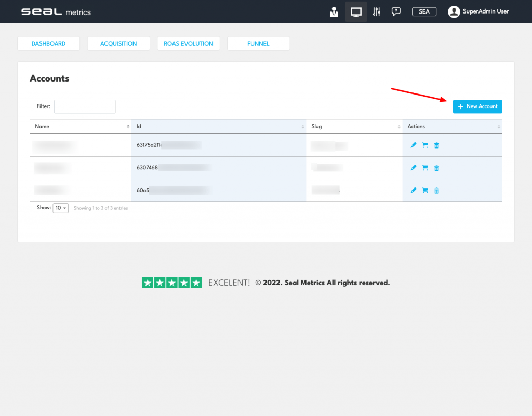Screen dimensions: 532x416
Task: Open the ROAS Evolution tab
Action: (189, 44)
